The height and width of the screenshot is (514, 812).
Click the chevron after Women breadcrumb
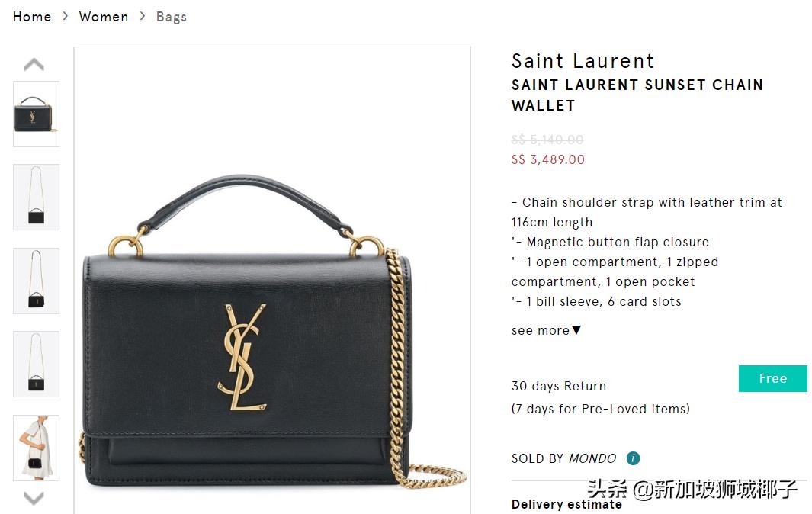click(x=143, y=16)
